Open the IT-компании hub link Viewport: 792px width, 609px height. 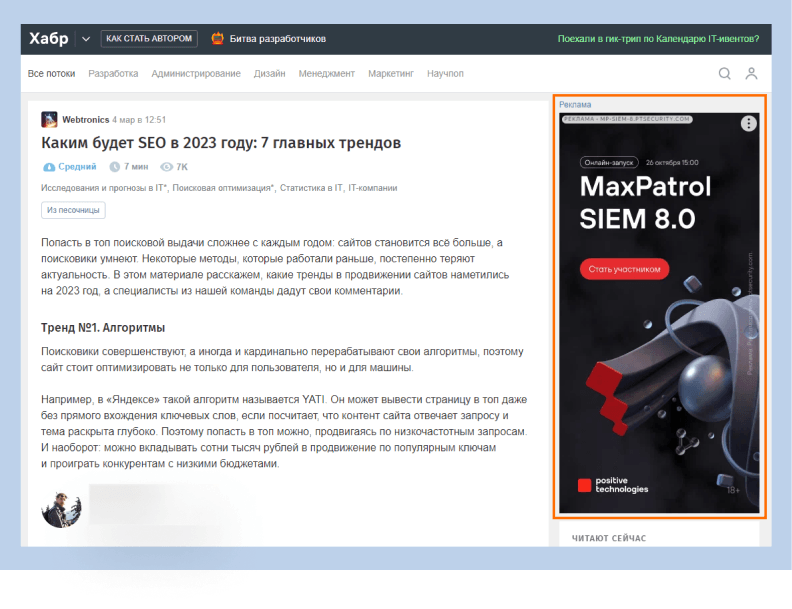372,188
